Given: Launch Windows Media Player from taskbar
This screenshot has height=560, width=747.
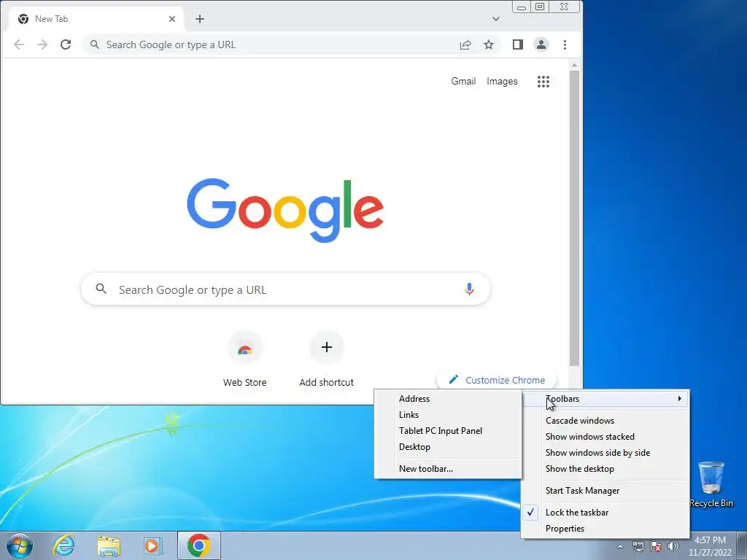Looking at the screenshot, I should pyautogui.click(x=152, y=545).
